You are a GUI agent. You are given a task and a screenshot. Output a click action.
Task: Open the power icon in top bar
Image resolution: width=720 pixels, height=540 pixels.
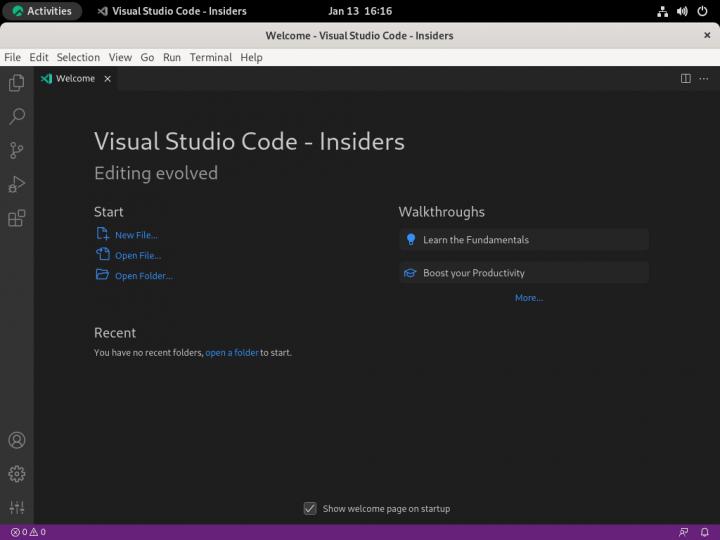point(702,11)
